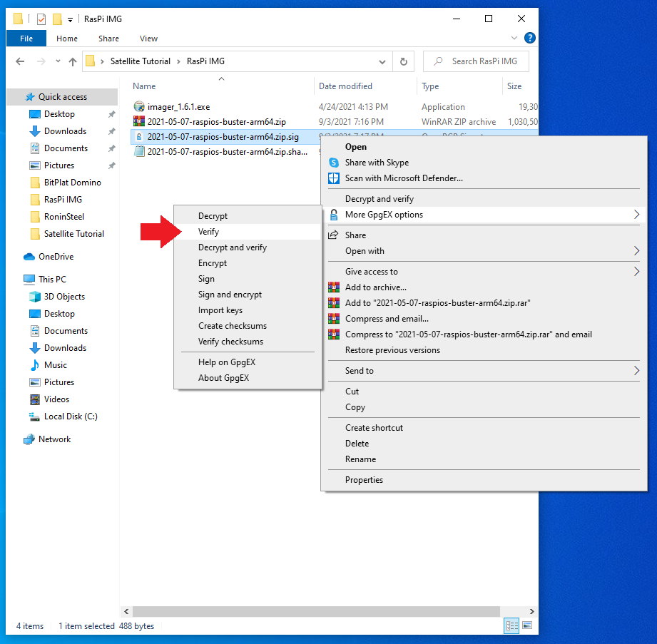This screenshot has height=644, width=657.
Task: Click the Date modified column header
Action: pyautogui.click(x=345, y=86)
